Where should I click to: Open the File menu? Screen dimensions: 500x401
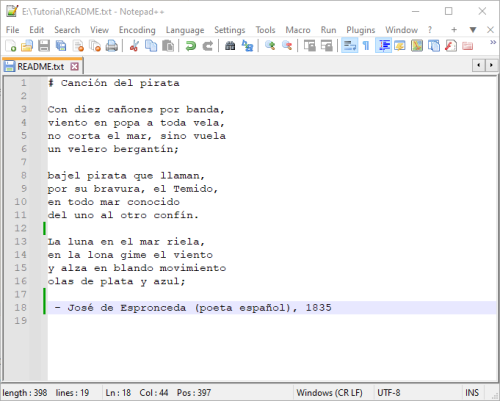pyautogui.click(x=12, y=30)
